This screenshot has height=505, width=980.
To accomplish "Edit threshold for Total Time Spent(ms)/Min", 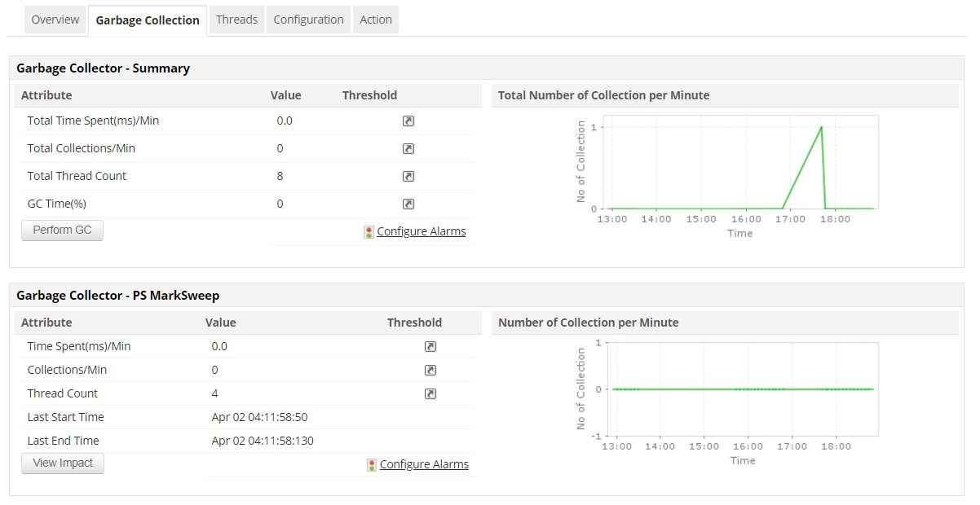I will [408, 121].
